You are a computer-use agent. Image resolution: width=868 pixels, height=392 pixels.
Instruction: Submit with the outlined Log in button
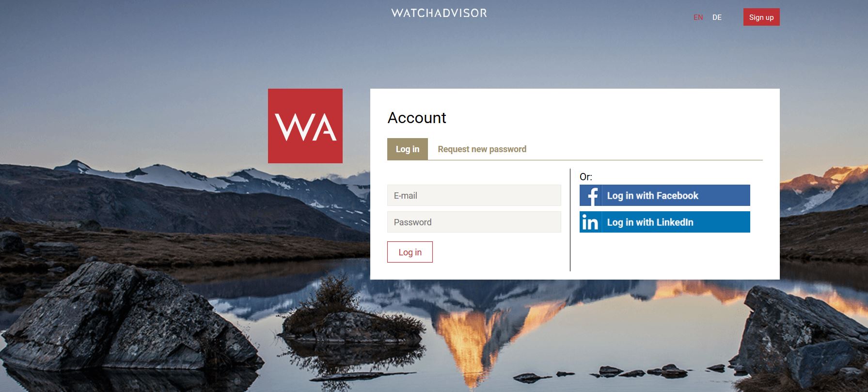coord(410,252)
